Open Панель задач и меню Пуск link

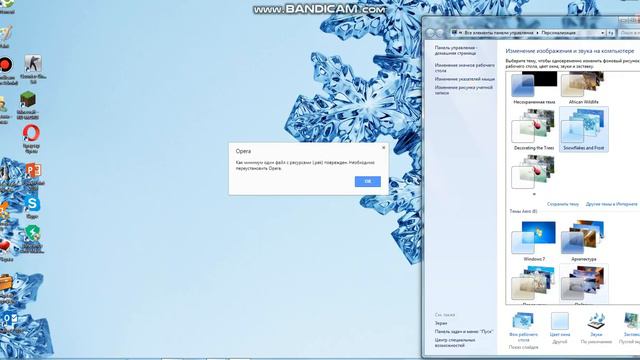click(464, 331)
